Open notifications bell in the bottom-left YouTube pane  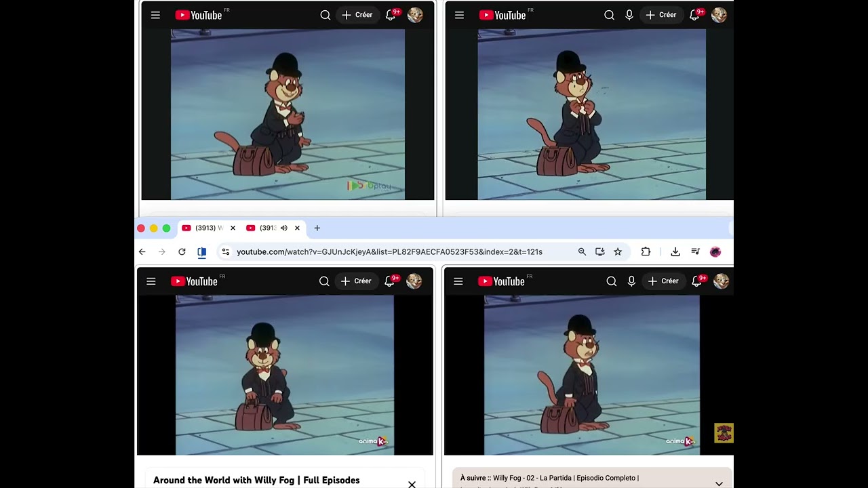(x=389, y=281)
